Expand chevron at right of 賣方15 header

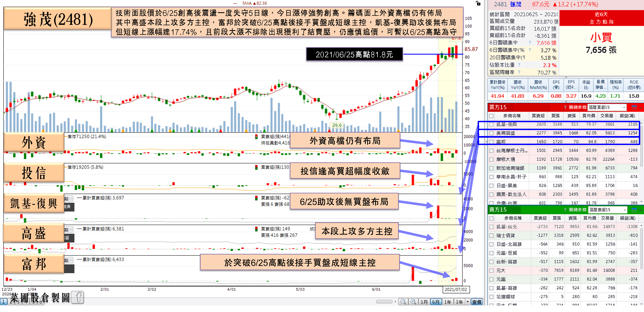coord(641,210)
